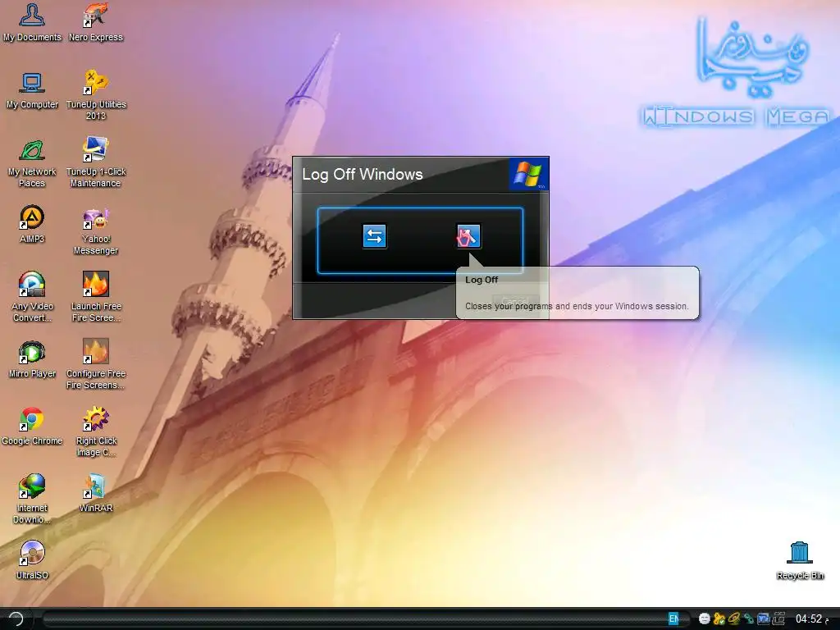Select the Recycle Bin icon
This screenshot has width=840, height=630.
[x=800, y=561]
